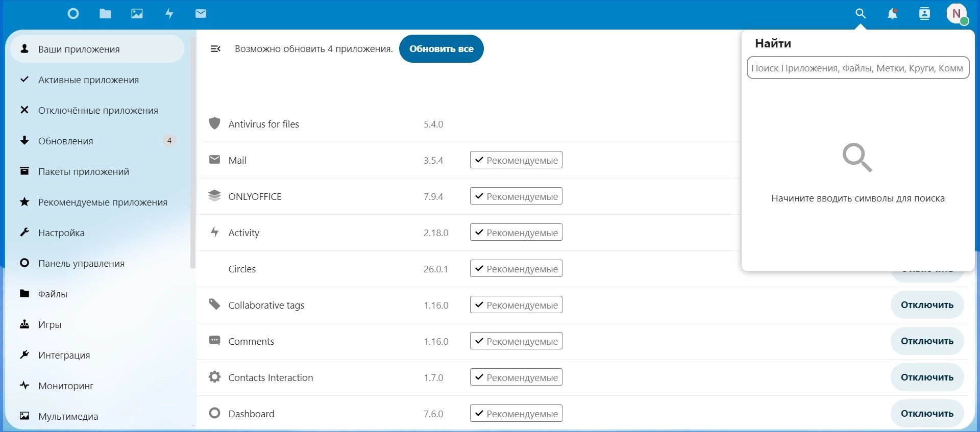The height and width of the screenshot is (432, 980).
Task: Click the Update all button
Action: click(x=441, y=49)
